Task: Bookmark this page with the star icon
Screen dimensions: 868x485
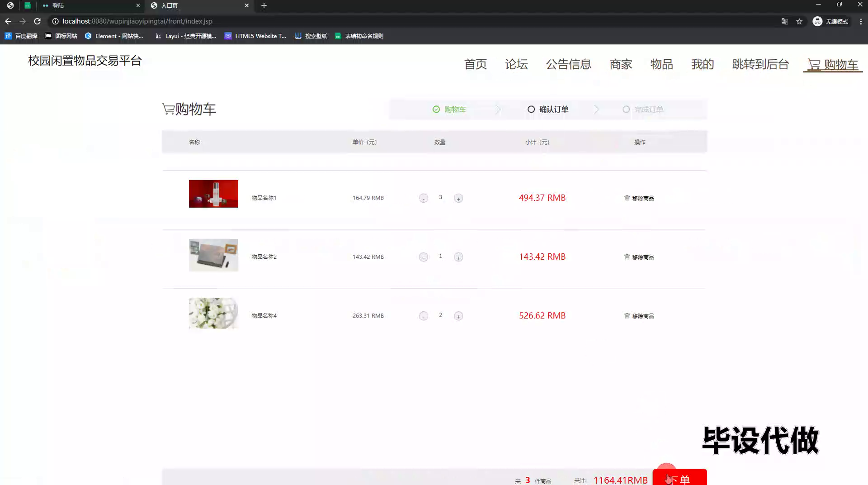Action: [x=799, y=21]
